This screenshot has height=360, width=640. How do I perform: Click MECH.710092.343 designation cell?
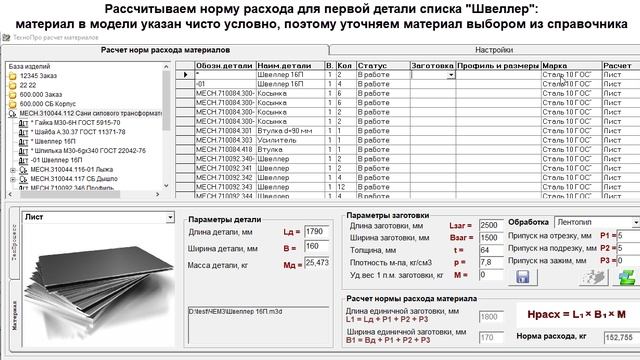coord(225,187)
